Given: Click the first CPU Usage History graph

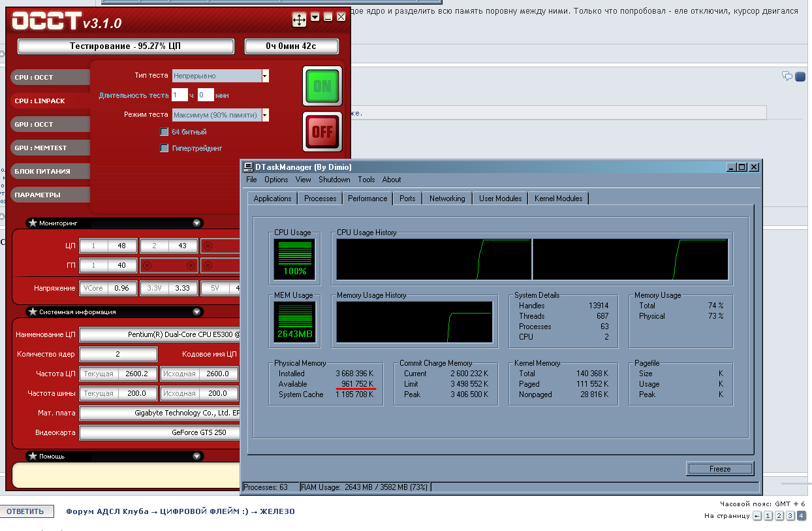Looking at the screenshot, I should click(433, 259).
